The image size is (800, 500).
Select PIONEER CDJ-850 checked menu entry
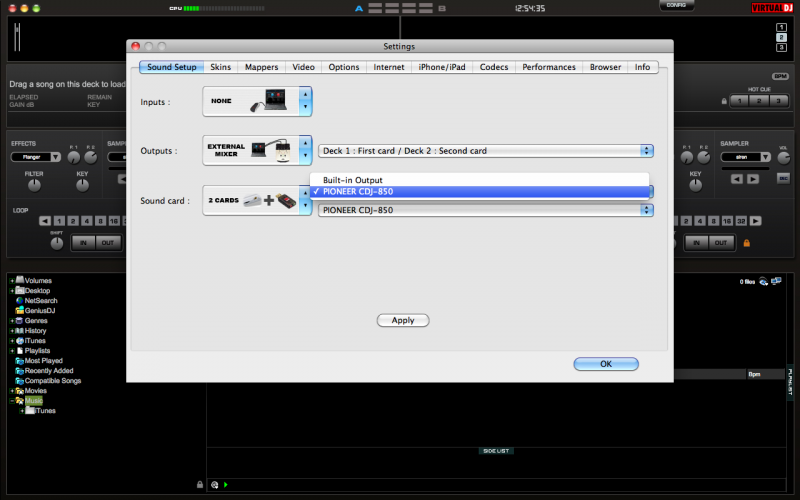coord(479,191)
